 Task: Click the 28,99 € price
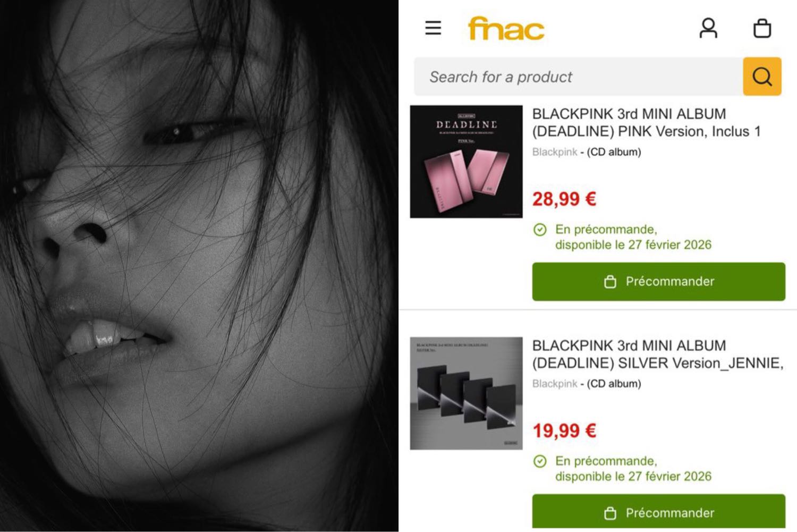tap(564, 199)
